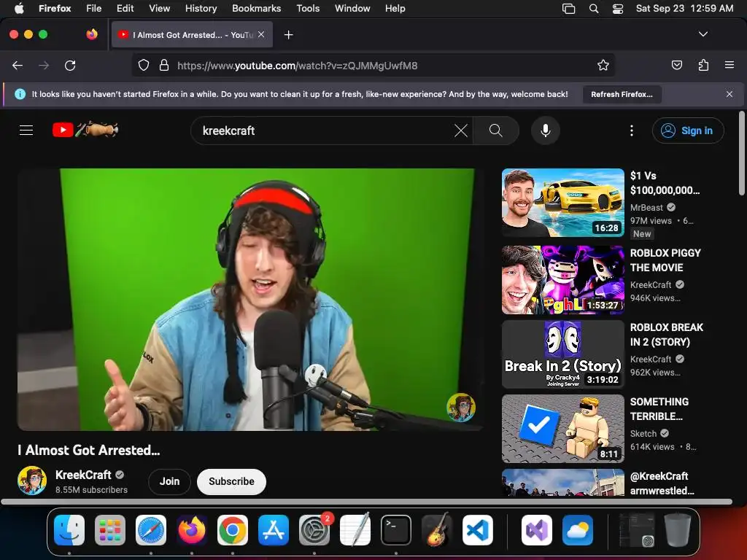Dismiss the Firefox notification bar
This screenshot has height=560, width=747.
(729, 94)
